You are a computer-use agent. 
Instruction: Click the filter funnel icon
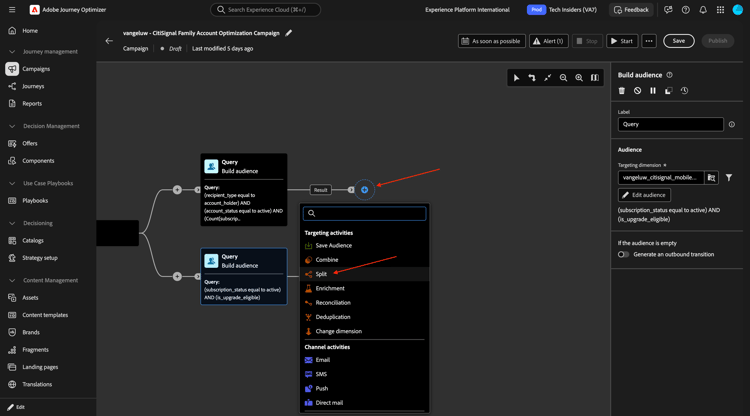[x=728, y=177]
